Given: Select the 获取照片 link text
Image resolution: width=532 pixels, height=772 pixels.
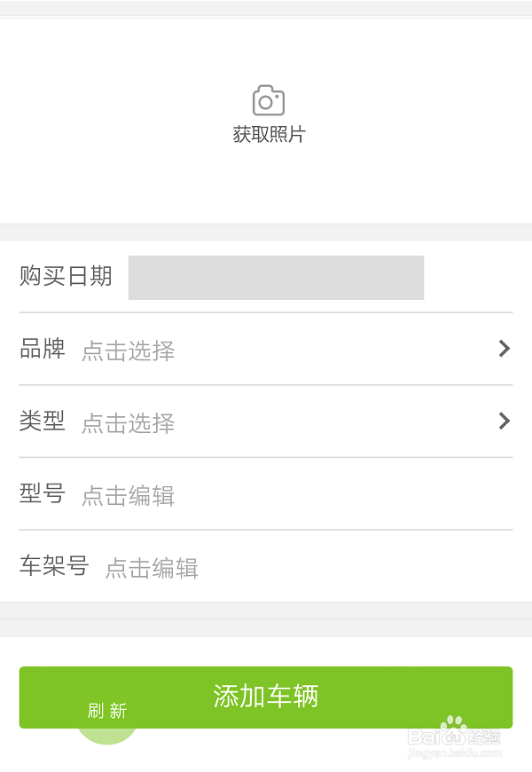Looking at the screenshot, I should [x=266, y=135].
